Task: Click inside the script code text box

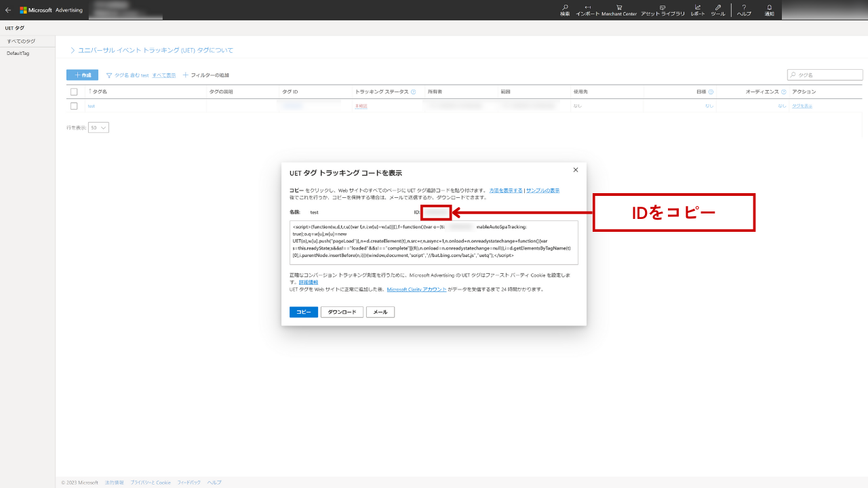Action: (x=434, y=242)
